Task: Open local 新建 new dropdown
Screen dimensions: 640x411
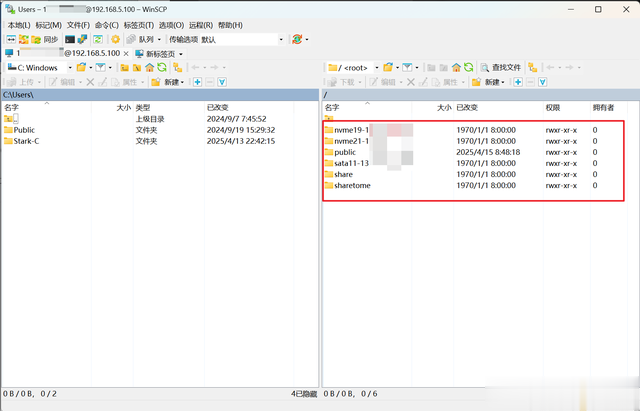Action: [168, 82]
